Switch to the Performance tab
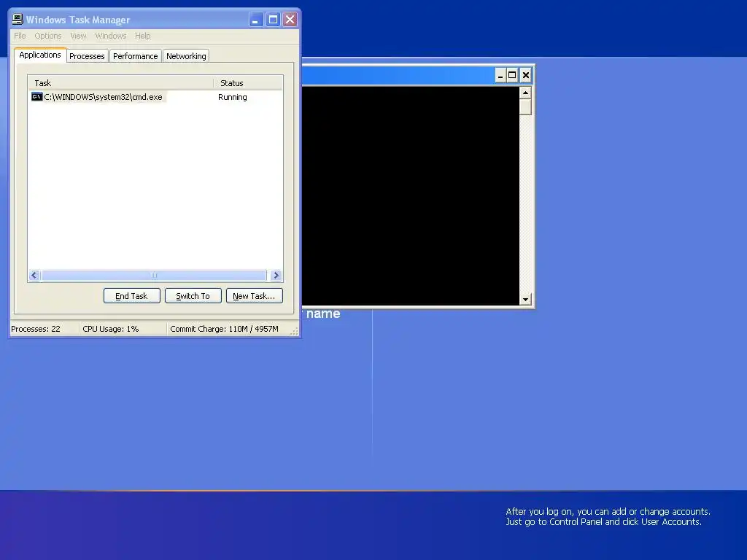This screenshot has width=747, height=560. pyautogui.click(x=135, y=55)
